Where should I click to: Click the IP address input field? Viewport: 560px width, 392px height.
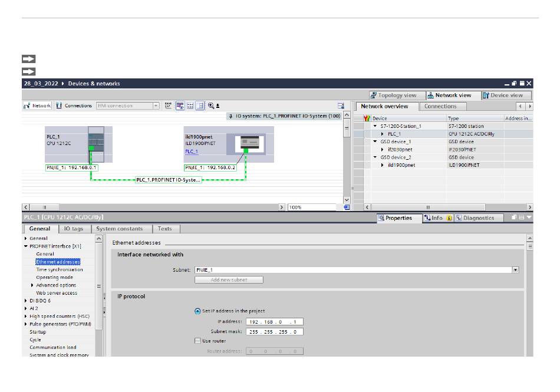click(x=275, y=322)
